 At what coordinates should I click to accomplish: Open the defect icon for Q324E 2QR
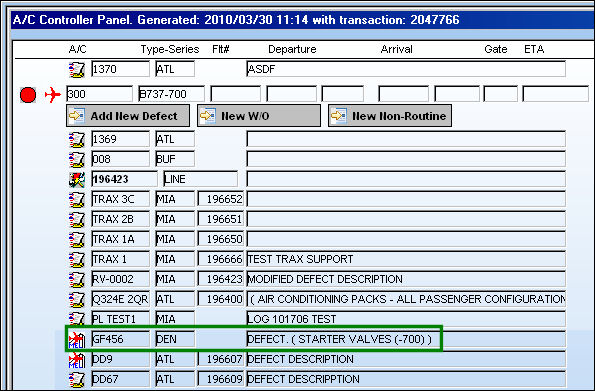(x=77, y=299)
